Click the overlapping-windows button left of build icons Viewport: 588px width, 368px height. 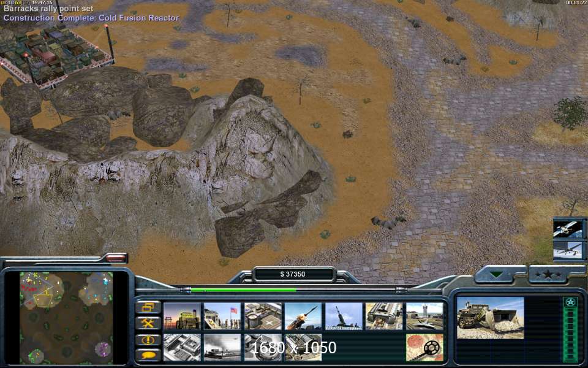[x=148, y=307]
